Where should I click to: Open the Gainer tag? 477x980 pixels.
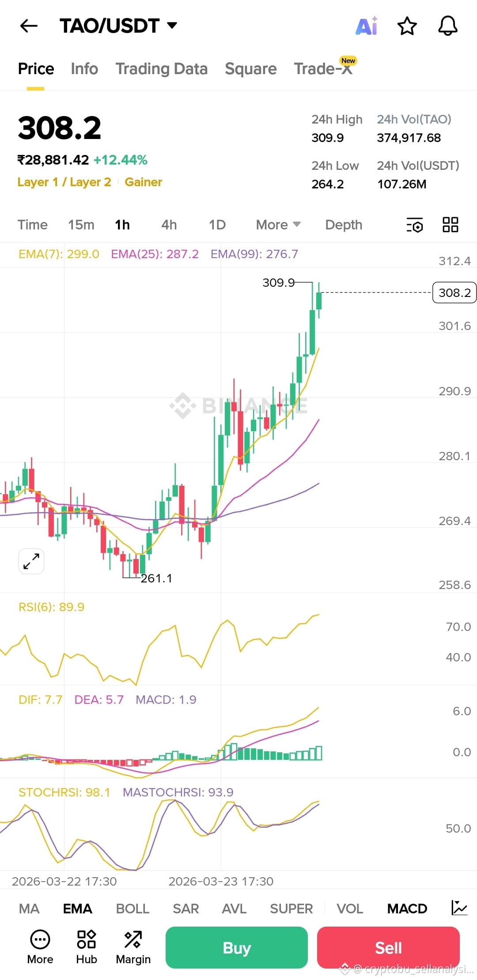tap(144, 182)
